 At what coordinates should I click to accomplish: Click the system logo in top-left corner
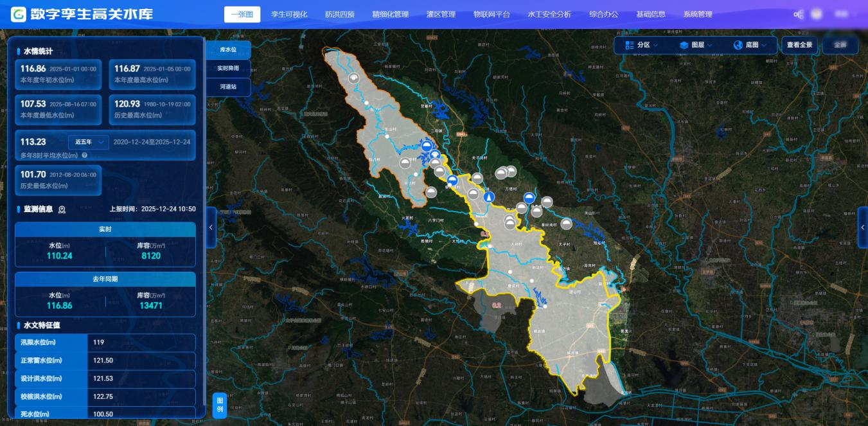pos(19,14)
